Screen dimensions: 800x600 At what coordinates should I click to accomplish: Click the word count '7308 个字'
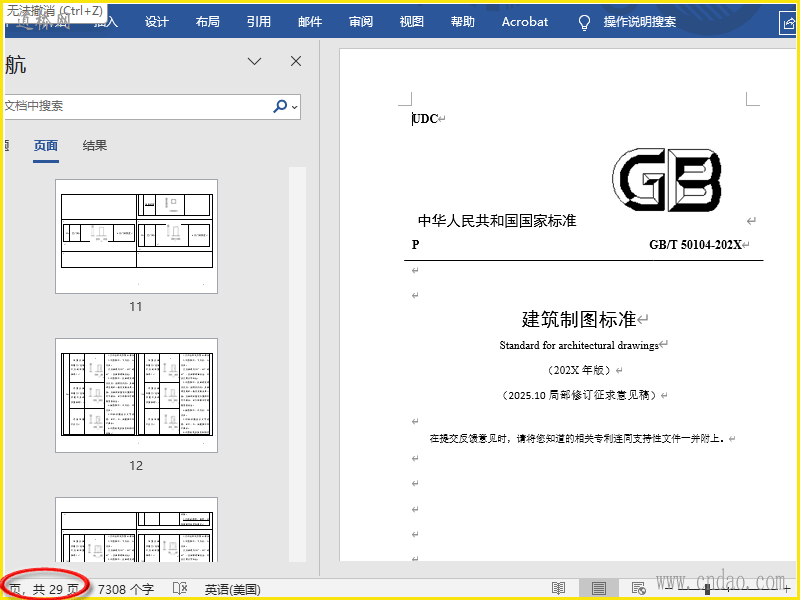126,589
